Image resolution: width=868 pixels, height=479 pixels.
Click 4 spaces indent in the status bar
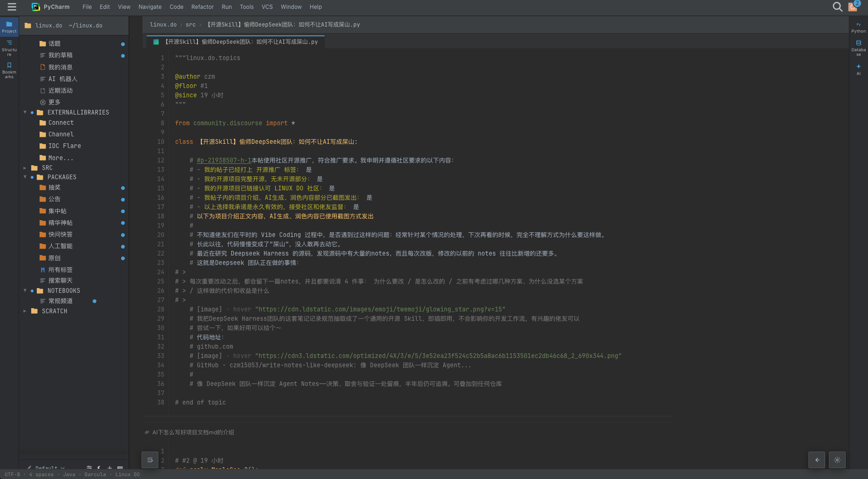coord(41,475)
